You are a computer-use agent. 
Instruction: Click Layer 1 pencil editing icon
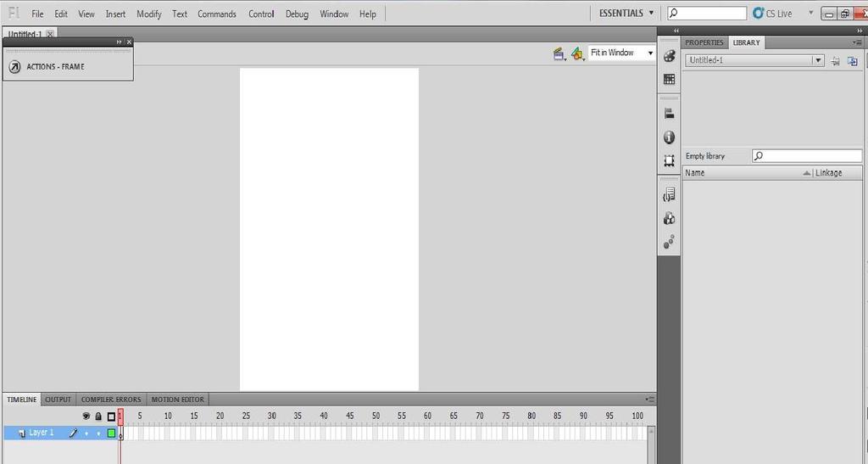(x=73, y=433)
